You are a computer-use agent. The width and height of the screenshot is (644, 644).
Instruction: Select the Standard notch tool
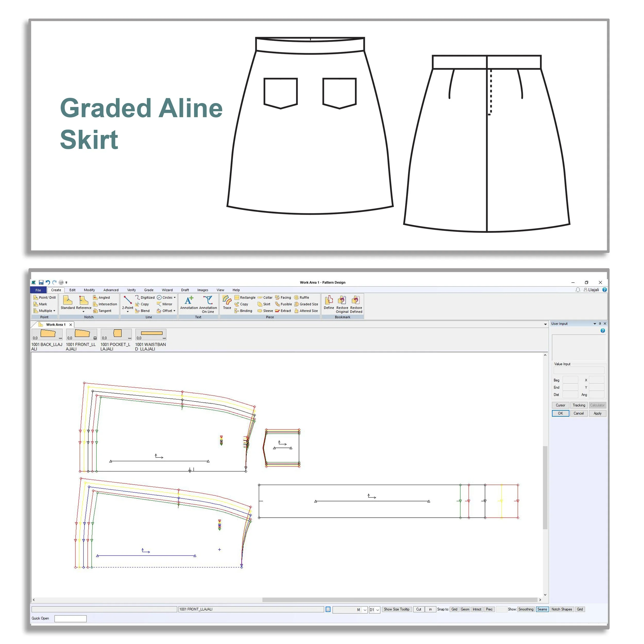click(x=68, y=303)
